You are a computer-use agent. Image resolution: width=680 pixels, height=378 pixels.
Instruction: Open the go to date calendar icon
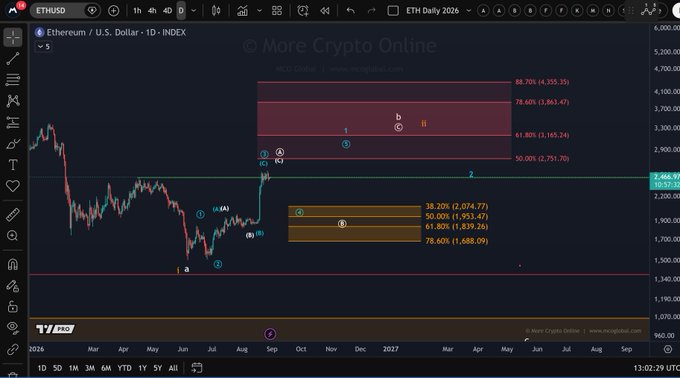click(x=197, y=368)
